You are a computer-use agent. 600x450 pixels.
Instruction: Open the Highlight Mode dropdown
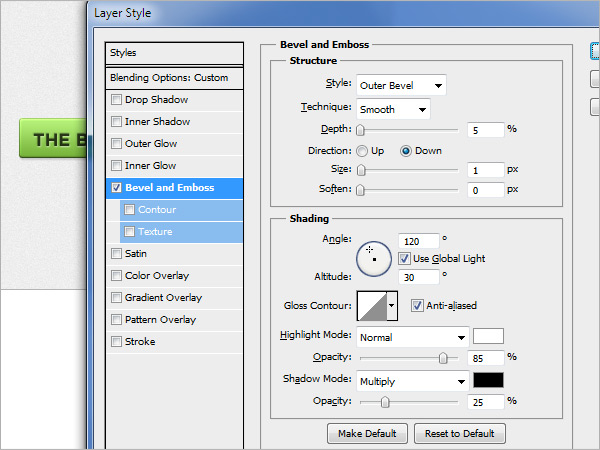click(x=412, y=337)
